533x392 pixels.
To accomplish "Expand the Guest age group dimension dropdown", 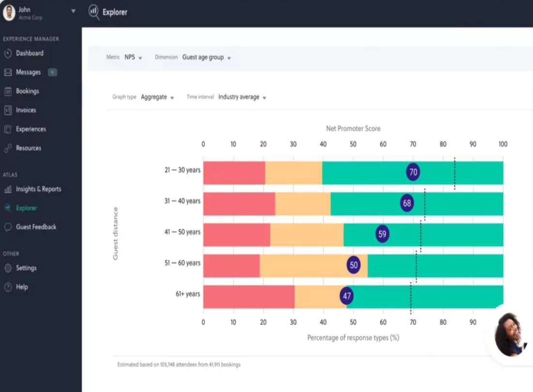I will coord(207,58).
